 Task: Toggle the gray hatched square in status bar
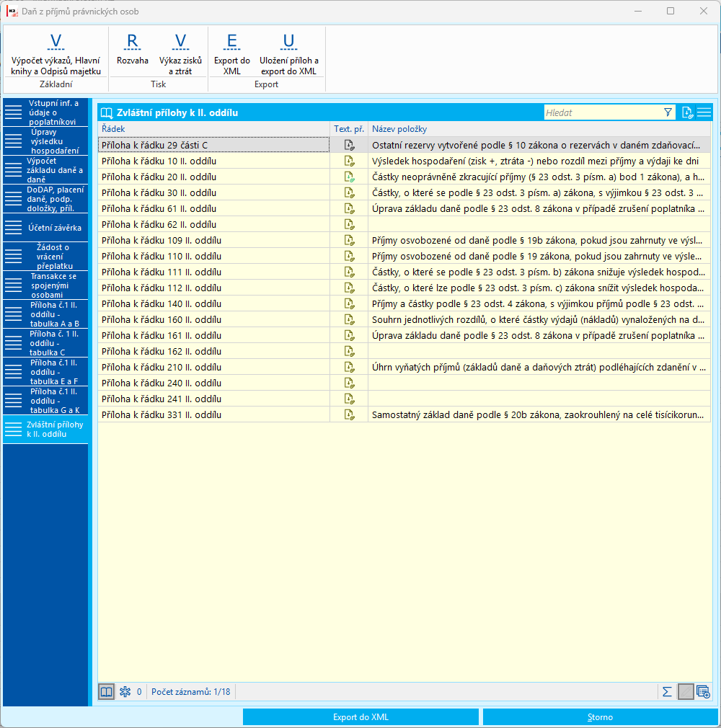point(686,692)
